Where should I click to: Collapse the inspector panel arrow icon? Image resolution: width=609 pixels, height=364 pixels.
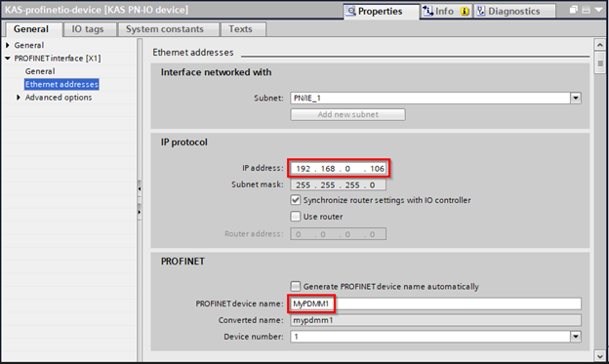click(x=598, y=10)
